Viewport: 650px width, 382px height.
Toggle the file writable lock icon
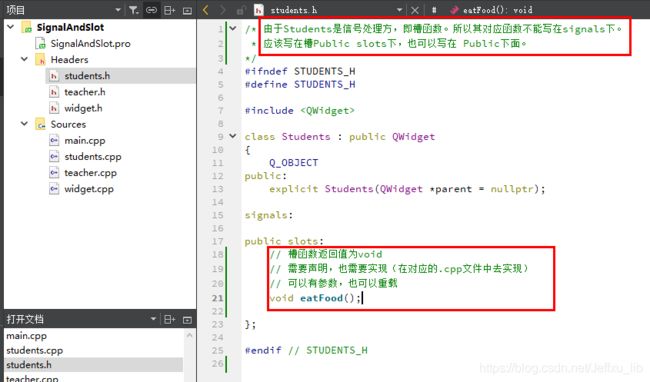pos(240,10)
